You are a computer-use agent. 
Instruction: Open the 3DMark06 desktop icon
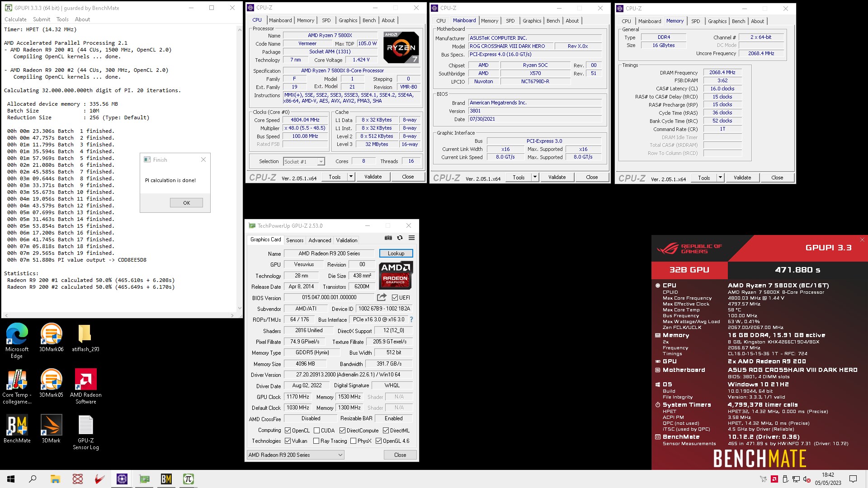[x=51, y=338]
